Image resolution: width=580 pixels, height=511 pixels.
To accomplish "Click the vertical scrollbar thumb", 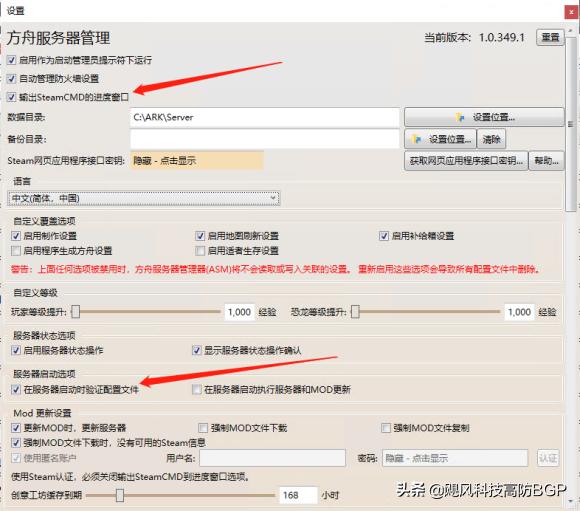I will tap(571, 124).
